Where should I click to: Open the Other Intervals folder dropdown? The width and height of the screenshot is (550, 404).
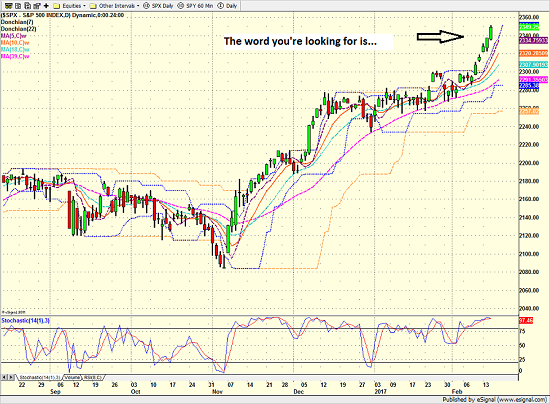(x=114, y=6)
